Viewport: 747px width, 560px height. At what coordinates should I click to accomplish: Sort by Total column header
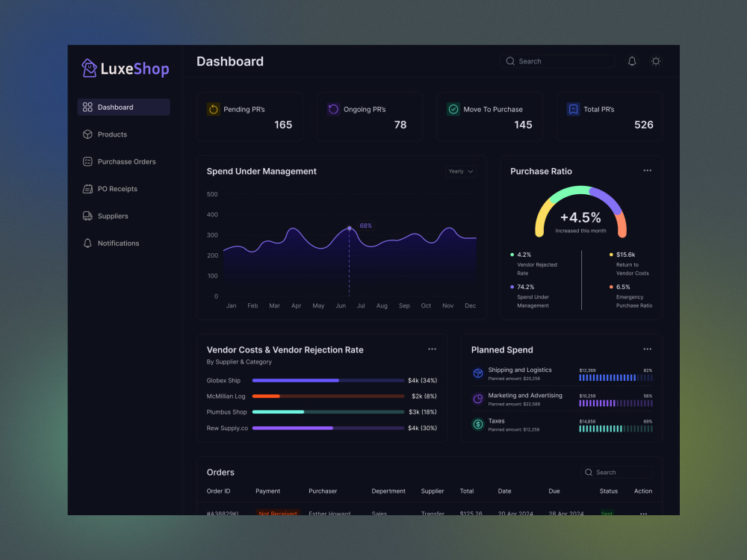pyautogui.click(x=466, y=491)
